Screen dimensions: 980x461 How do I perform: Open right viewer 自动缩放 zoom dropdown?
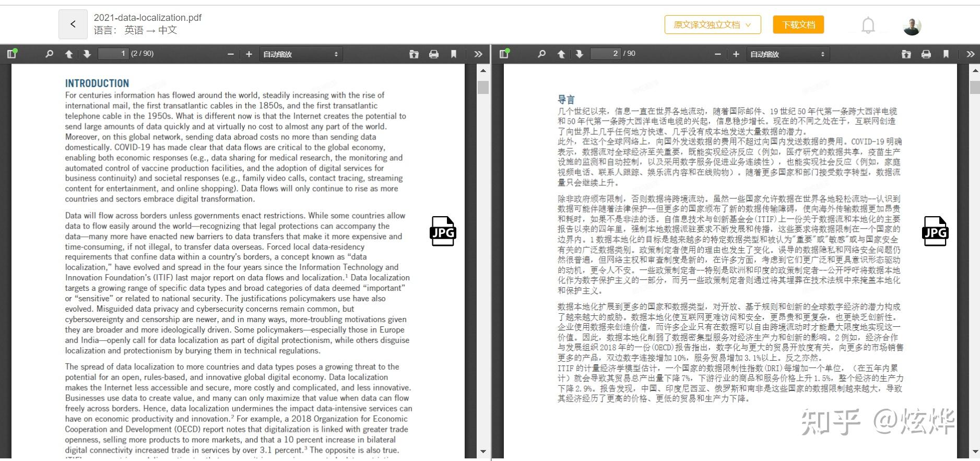(788, 54)
